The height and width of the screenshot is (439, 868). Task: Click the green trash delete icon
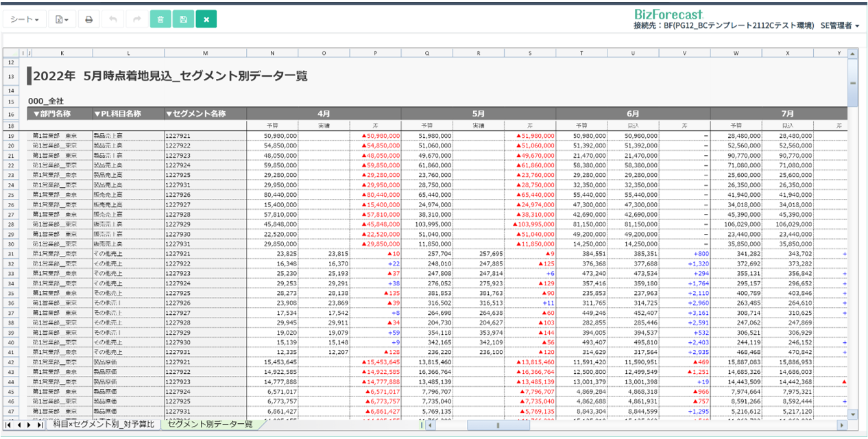click(160, 19)
